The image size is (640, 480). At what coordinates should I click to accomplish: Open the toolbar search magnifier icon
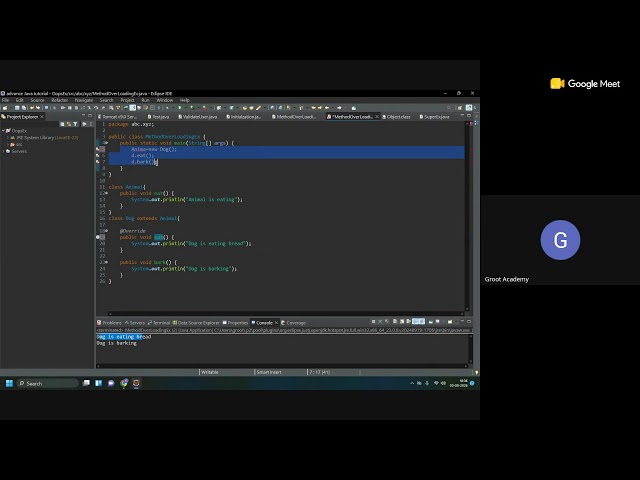(x=449, y=108)
